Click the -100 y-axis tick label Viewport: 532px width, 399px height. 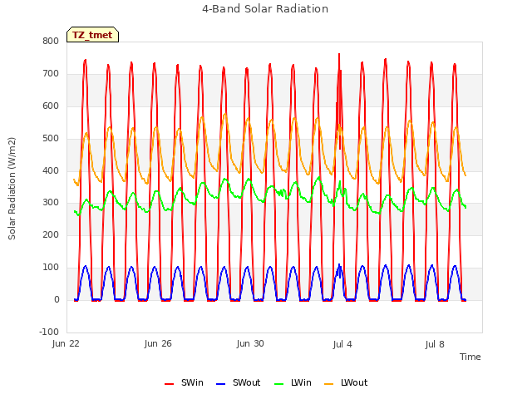pos(49,332)
